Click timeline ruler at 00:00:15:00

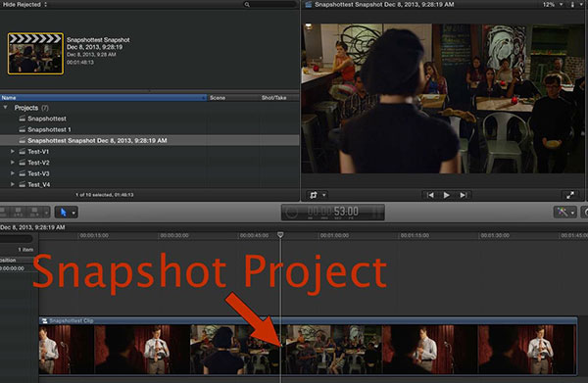click(94, 236)
